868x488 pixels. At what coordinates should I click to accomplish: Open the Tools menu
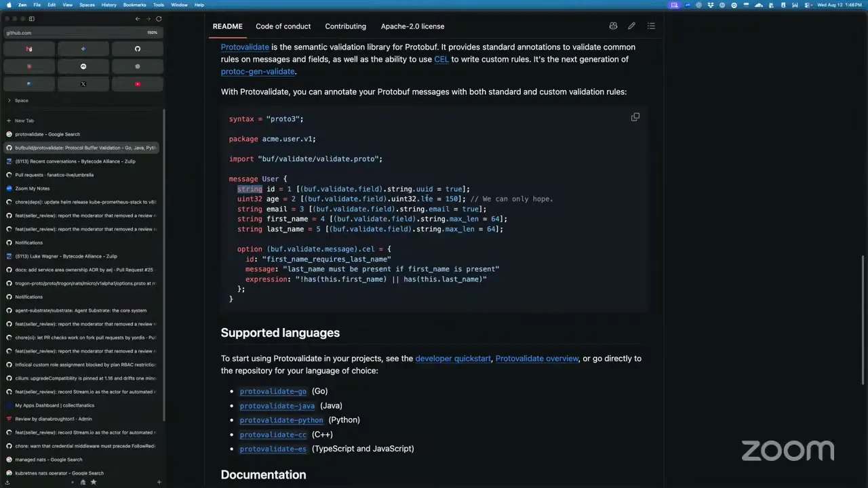[159, 5]
